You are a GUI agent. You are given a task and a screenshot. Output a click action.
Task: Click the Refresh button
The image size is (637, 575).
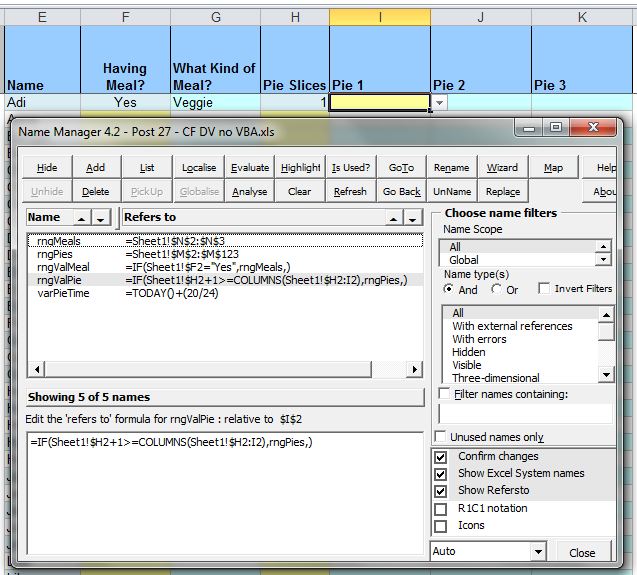click(x=351, y=191)
